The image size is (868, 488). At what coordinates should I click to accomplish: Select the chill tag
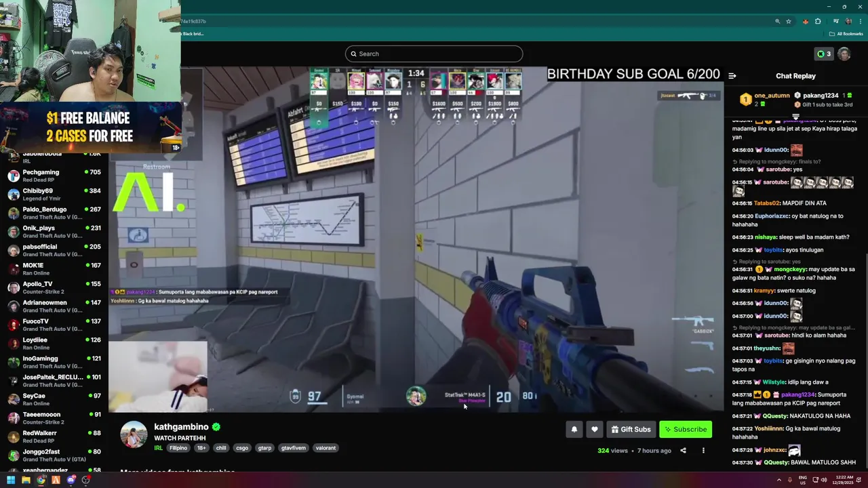221,448
